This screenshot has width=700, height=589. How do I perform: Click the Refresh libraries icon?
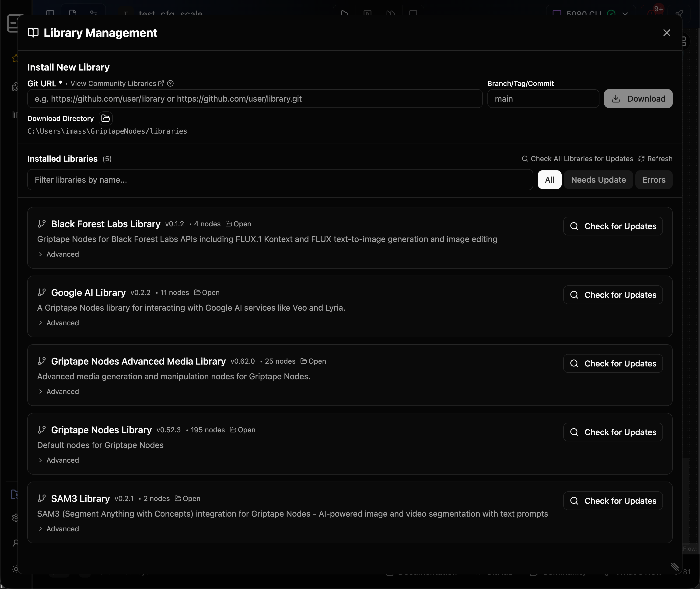641,159
